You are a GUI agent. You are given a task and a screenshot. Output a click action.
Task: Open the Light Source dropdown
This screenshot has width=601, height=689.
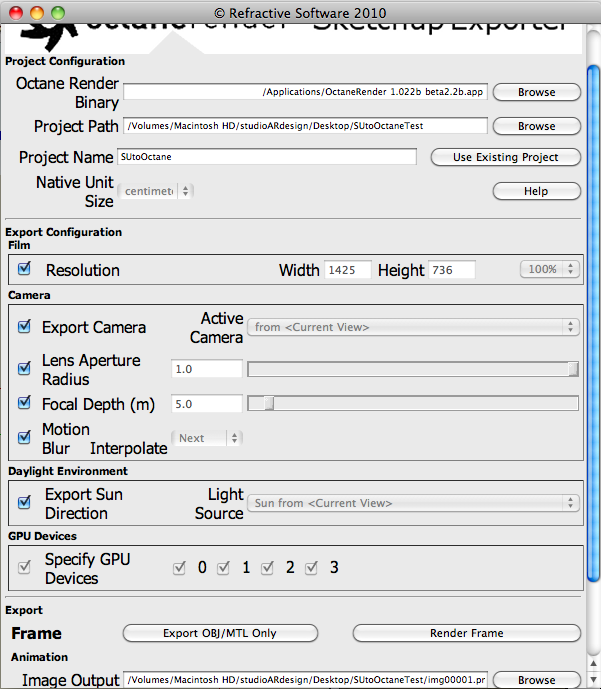pos(413,503)
